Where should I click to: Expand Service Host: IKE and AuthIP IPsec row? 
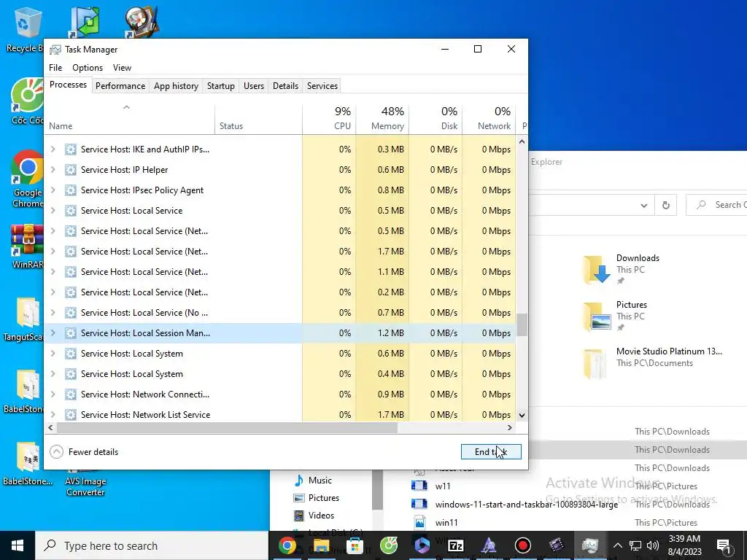[53, 149]
